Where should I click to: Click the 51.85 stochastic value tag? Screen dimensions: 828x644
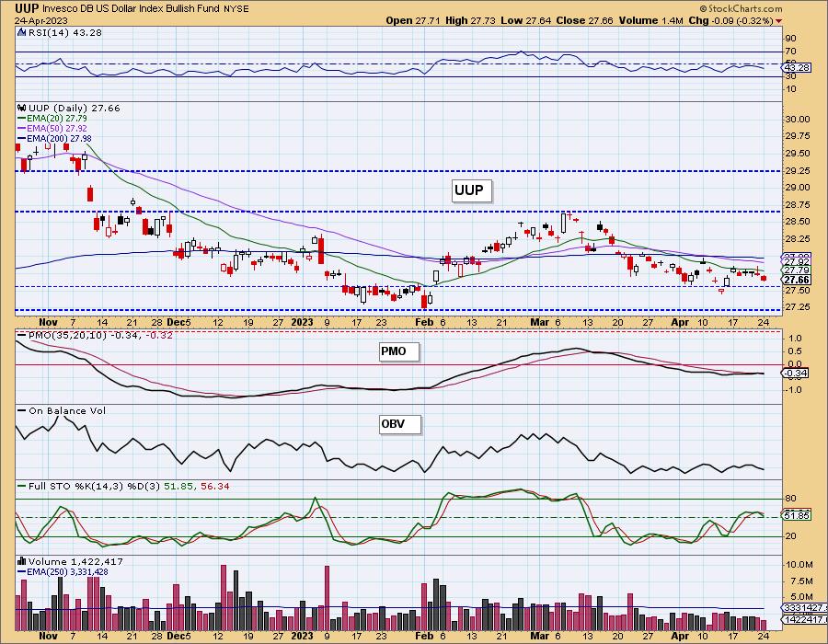pyautogui.click(x=797, y=515)
